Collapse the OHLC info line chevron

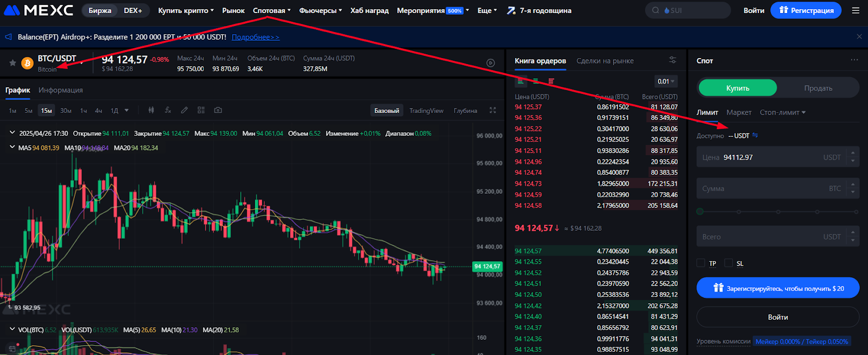pos(12,132)
